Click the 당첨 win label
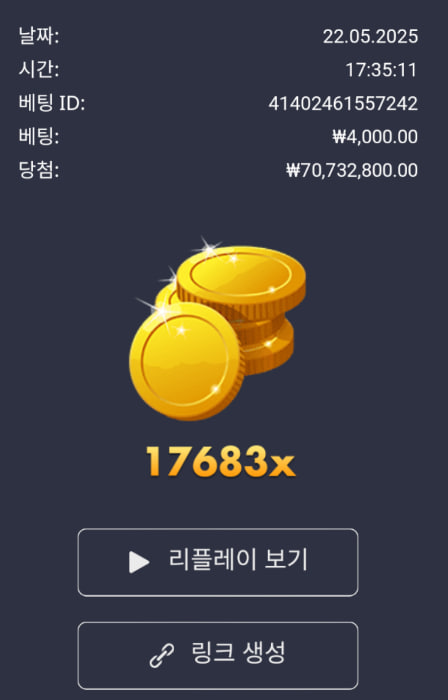 39,170
